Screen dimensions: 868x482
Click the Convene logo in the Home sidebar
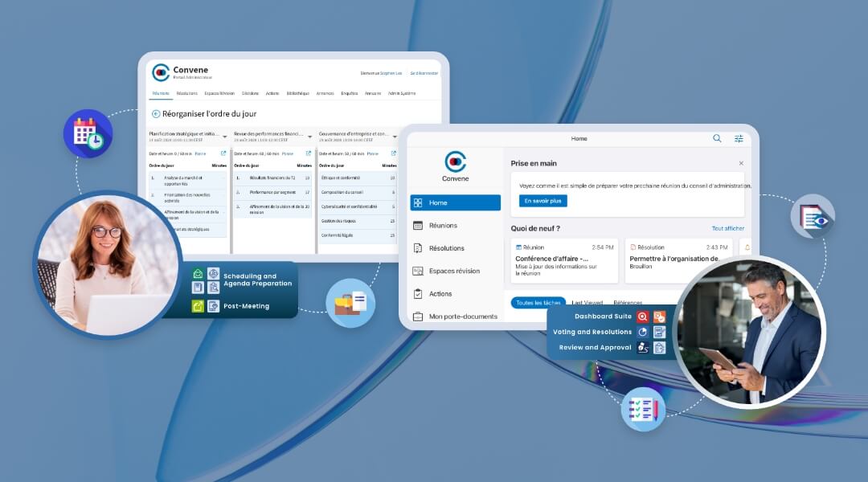(455, 162)
